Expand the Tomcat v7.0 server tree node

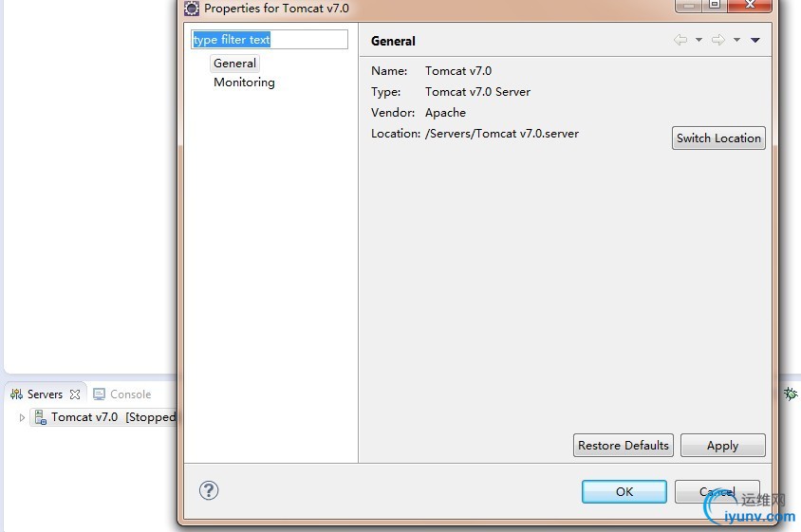point(22,417)
